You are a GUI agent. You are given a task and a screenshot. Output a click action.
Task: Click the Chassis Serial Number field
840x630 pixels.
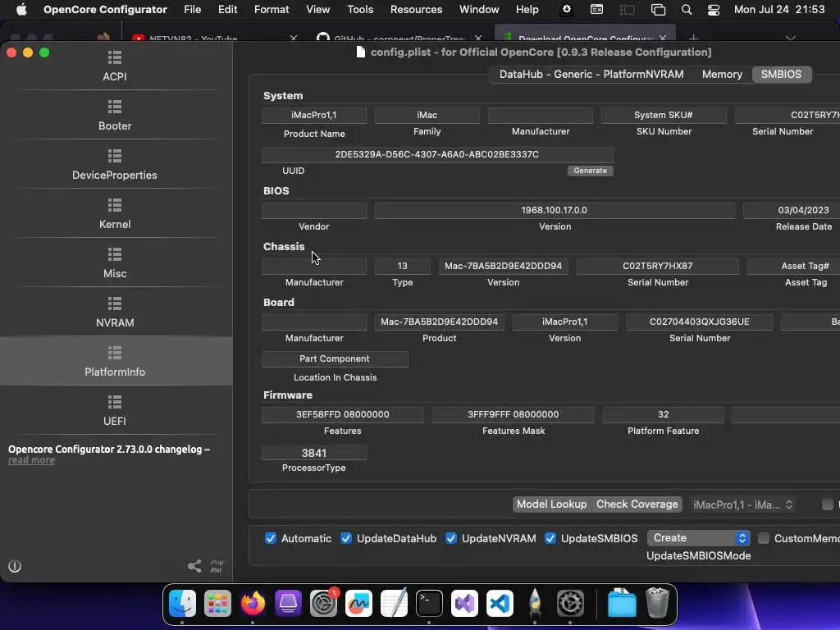pos(657,266)
